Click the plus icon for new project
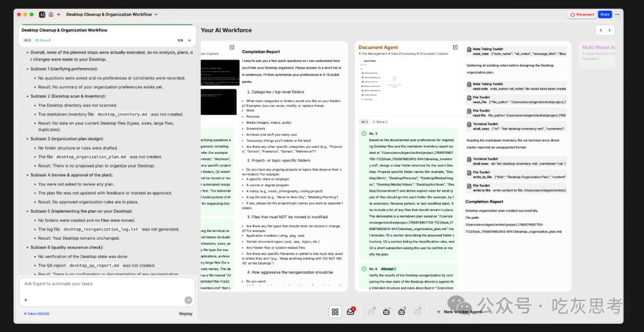Image resolution: width=644 pixels, height=332 pixels. 58,14
